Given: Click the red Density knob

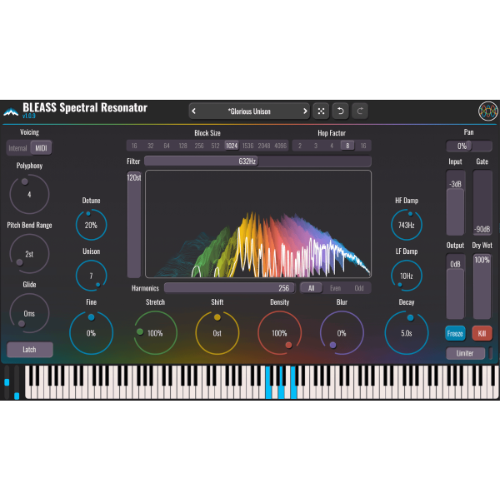Looking at the screenshot, I should (279, 333).
